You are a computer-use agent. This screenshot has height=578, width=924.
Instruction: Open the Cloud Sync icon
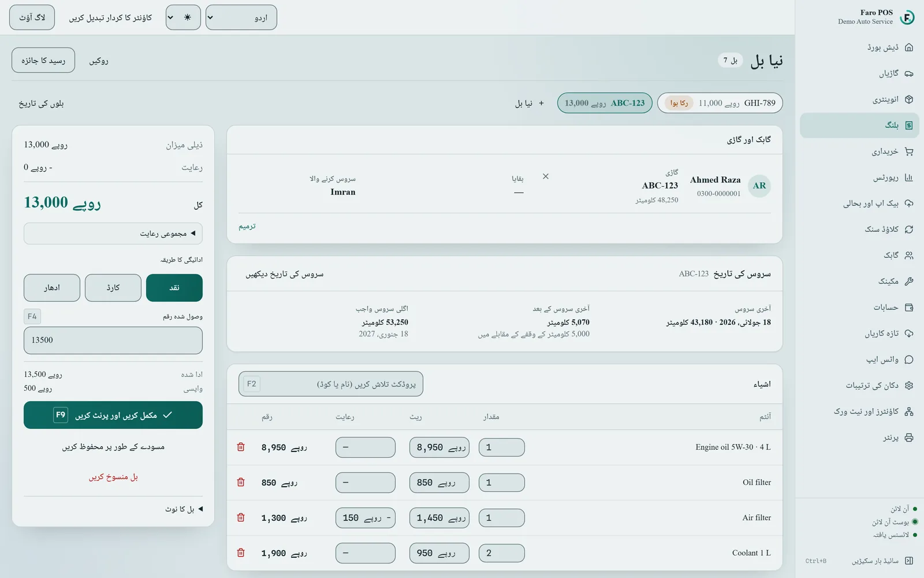tap(909, 229)
